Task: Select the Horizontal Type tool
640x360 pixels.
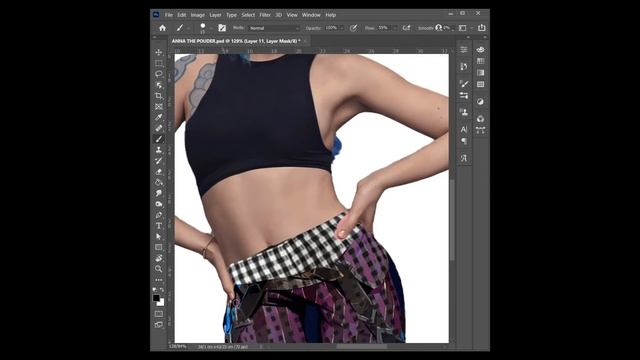Action: 159,226
